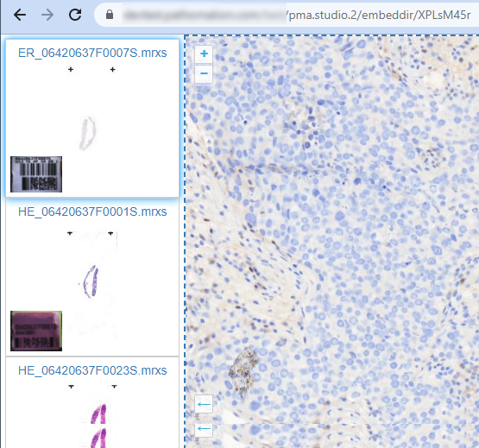
Task: Click the browser forward arrow
Action: click(47, 15)
